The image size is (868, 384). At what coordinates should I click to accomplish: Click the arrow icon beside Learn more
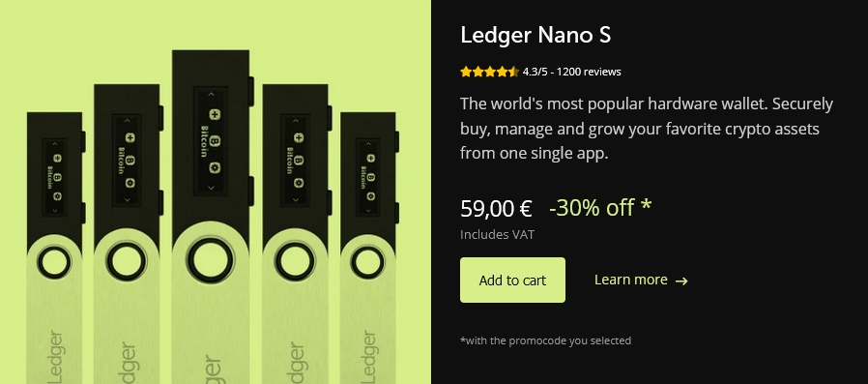[681, 281]
